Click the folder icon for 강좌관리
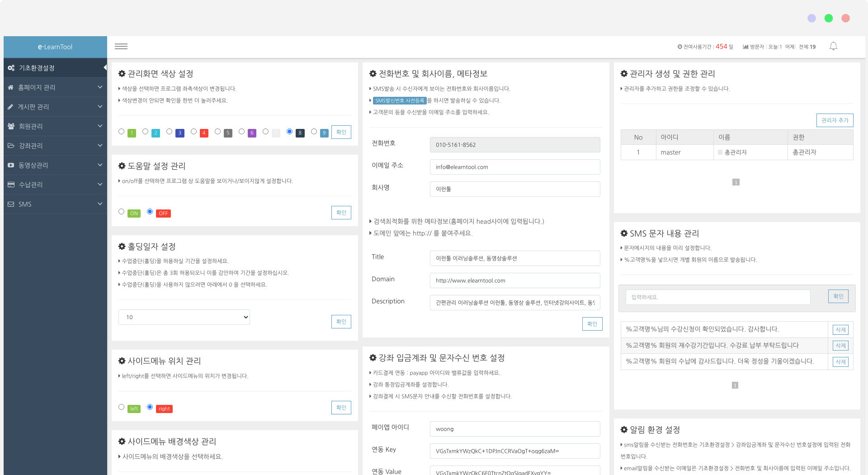The image size is (868, 475). 11,146
